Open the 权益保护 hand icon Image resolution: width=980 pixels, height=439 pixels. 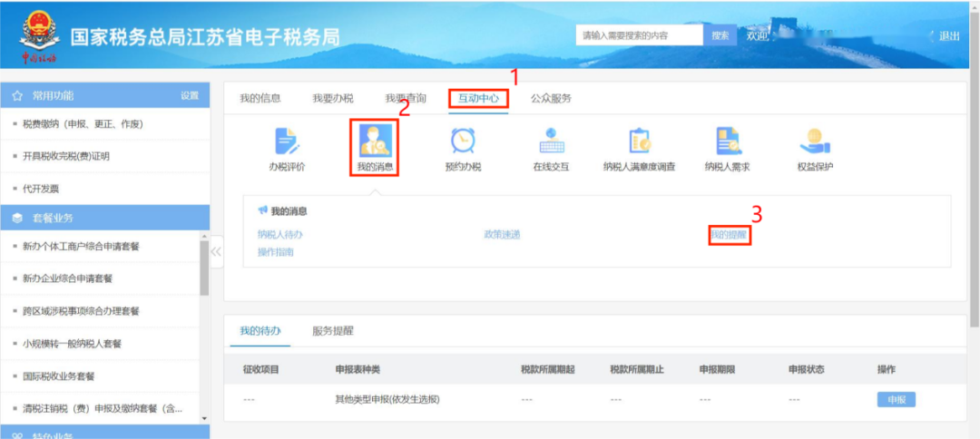click(815, 141)
